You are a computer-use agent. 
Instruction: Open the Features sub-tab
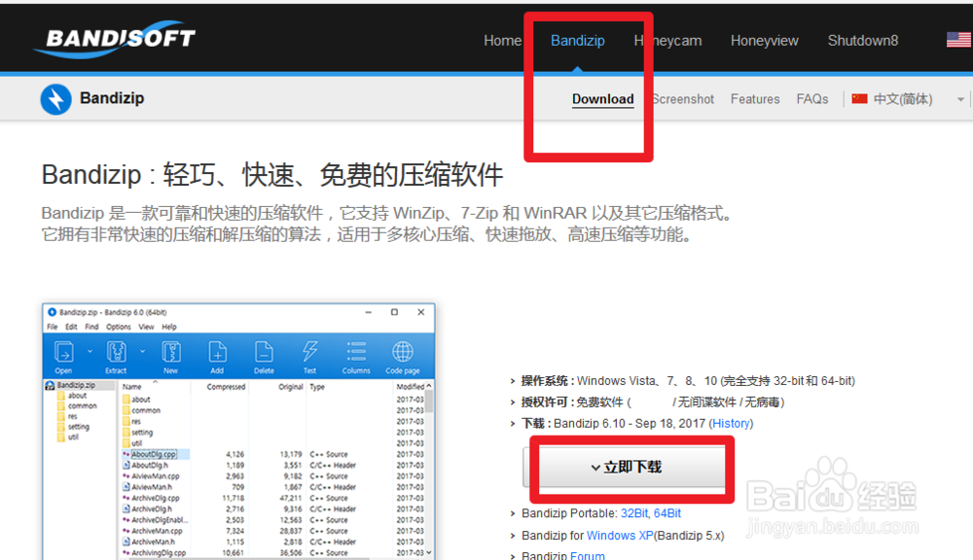(755, 99)
